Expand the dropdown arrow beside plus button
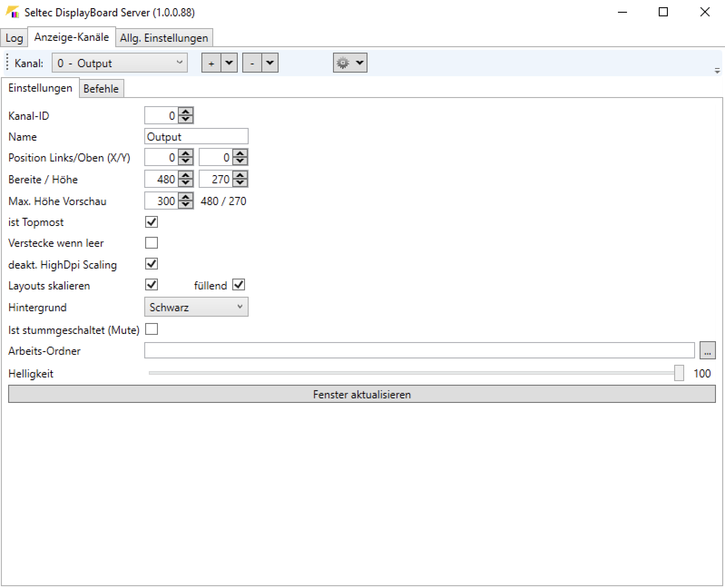Image resolution: width=725 pixels, height=588 pixels. pos(229,63)
